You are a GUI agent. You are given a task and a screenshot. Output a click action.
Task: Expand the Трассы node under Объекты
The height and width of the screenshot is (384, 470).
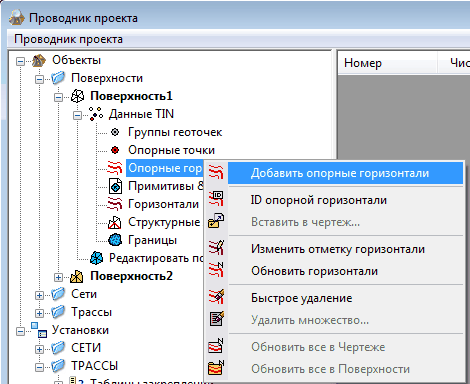pos(39,313)
